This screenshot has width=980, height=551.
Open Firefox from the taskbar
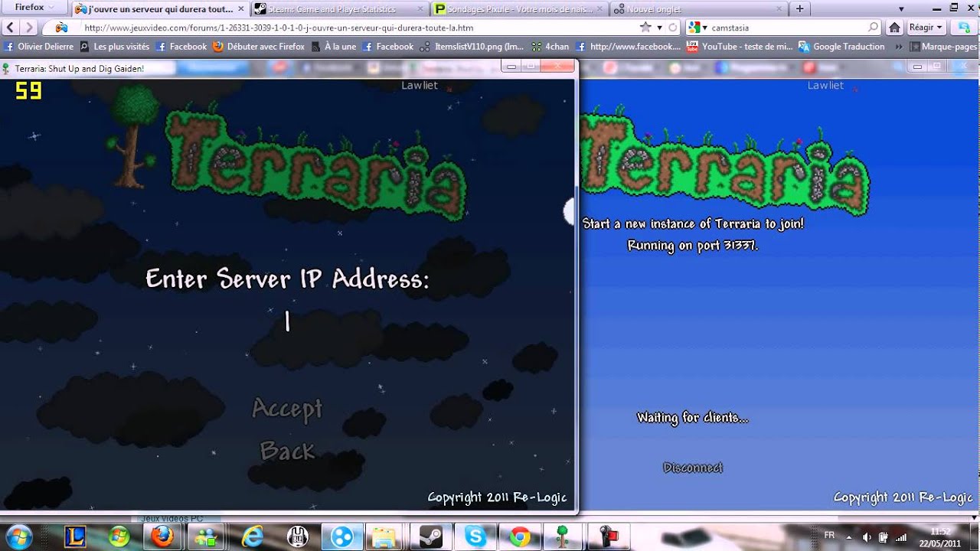click(x=162, y=536)
